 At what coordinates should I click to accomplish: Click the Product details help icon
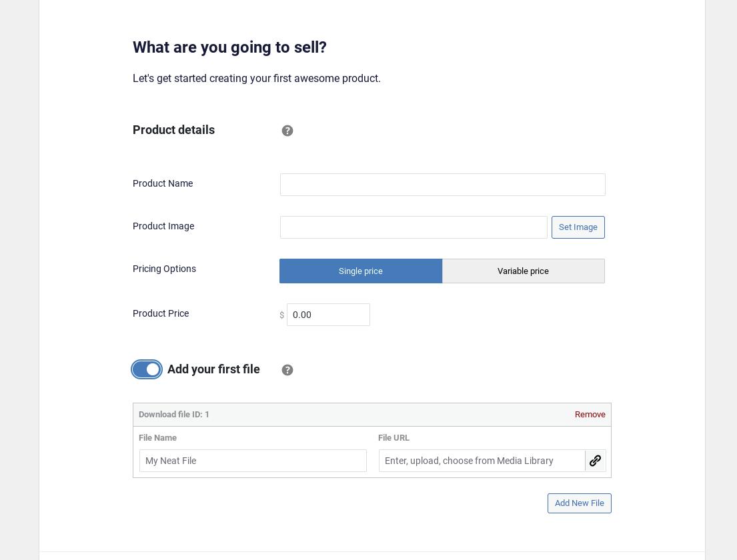[x=287, y=131]
